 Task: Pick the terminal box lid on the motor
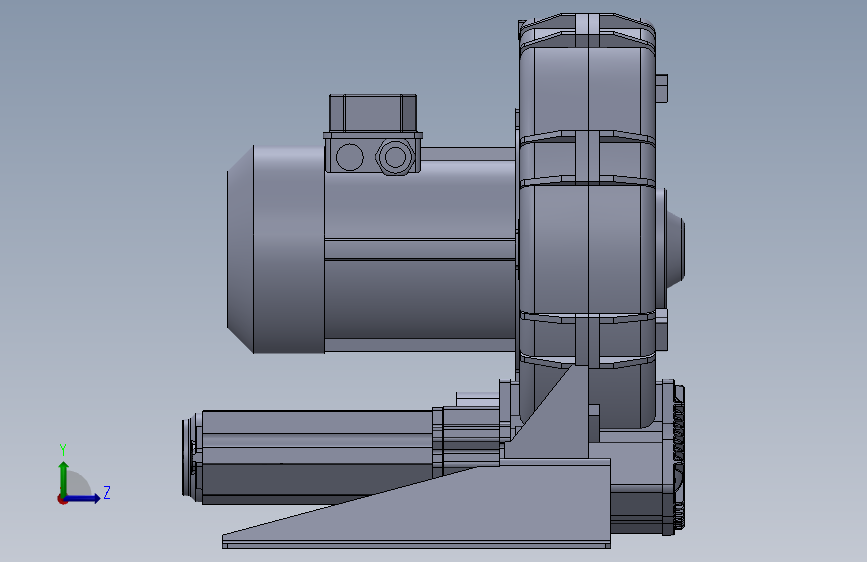[373, 113]
